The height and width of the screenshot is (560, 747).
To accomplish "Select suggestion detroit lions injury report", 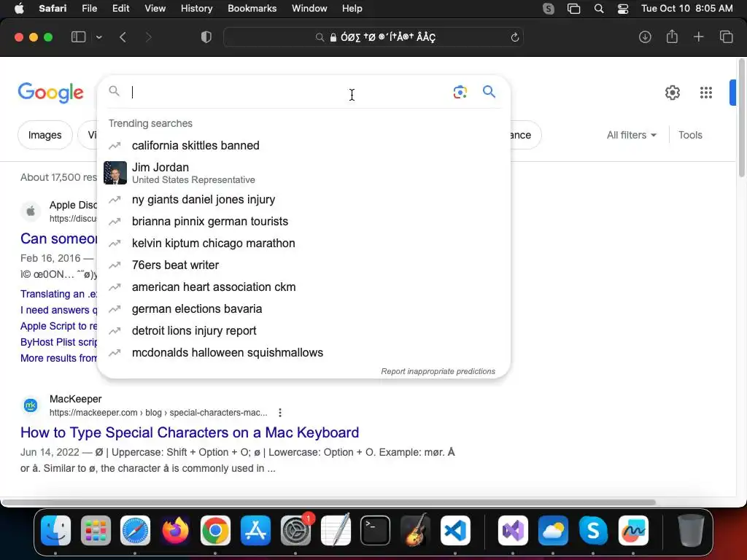I will (304, 331).
